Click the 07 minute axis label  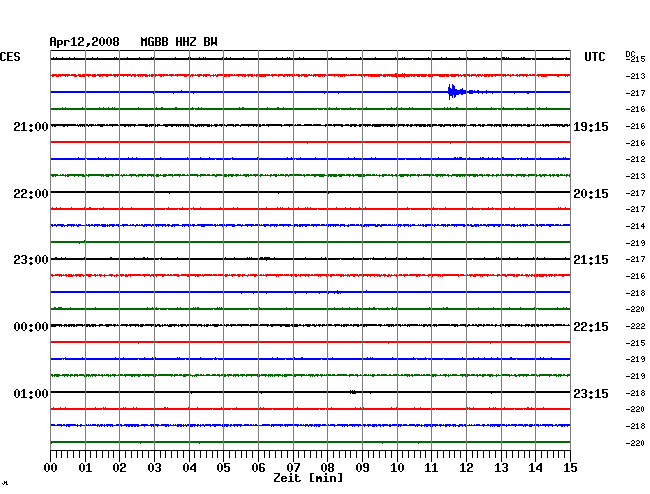click(x=293, y=467)
